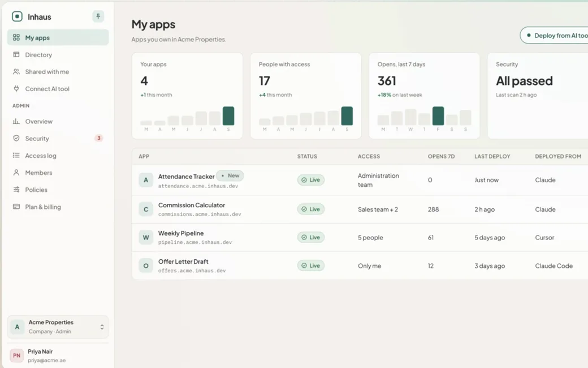588x368 pixels.
Task: Click the highlighted F bar in Opens chart
Action: click(438, 115)
